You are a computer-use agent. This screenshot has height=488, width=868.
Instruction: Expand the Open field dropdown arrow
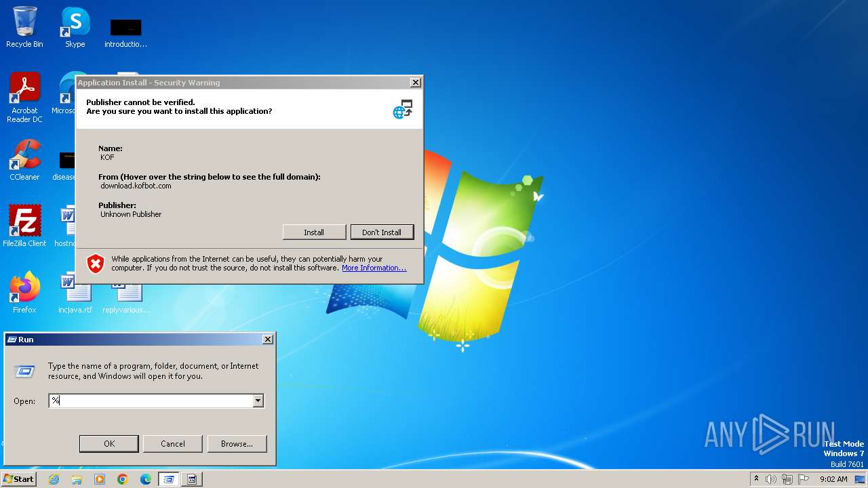point(258,401)
